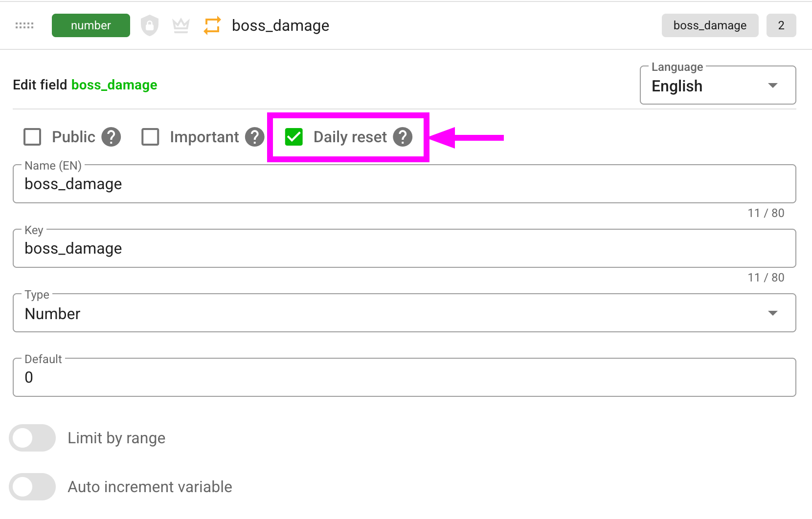The width and height of the screenshot is (812, 519).
Task: Click the drag handle dots icon
Action: click(24, 25)
